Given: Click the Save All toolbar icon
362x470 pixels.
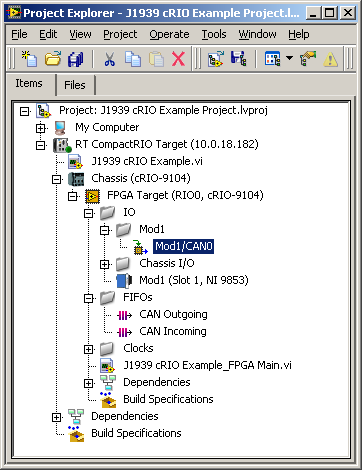Looking at the screenshot, I should point(76,59).
